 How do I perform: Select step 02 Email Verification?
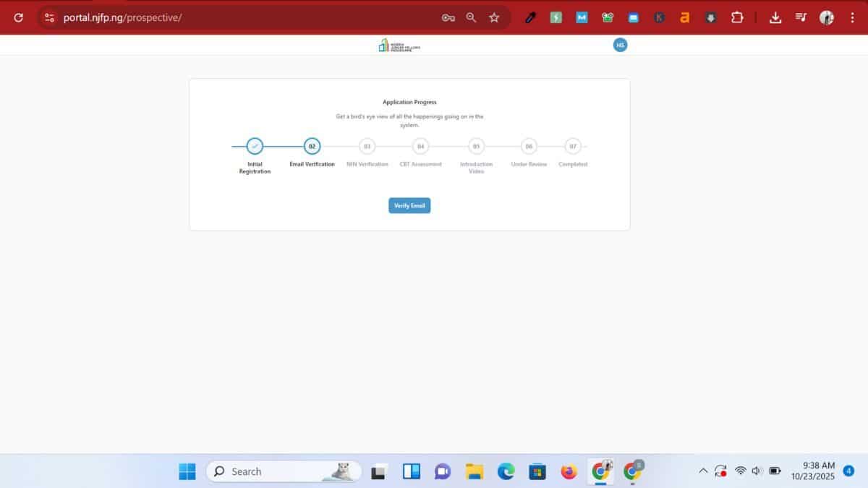312,147
